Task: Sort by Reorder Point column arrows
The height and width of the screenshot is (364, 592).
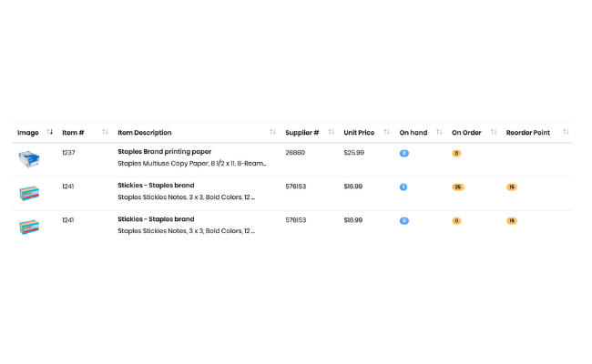Action: coord(566,132)
